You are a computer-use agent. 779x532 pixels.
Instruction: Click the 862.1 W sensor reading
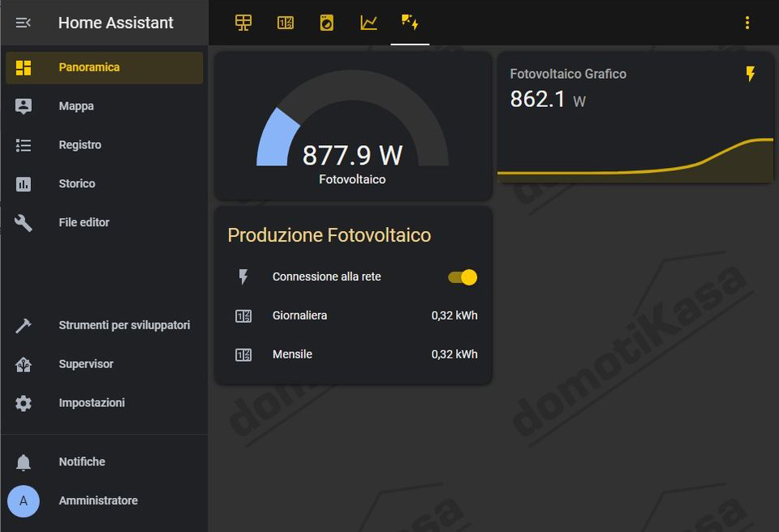(x=548, y=100)
